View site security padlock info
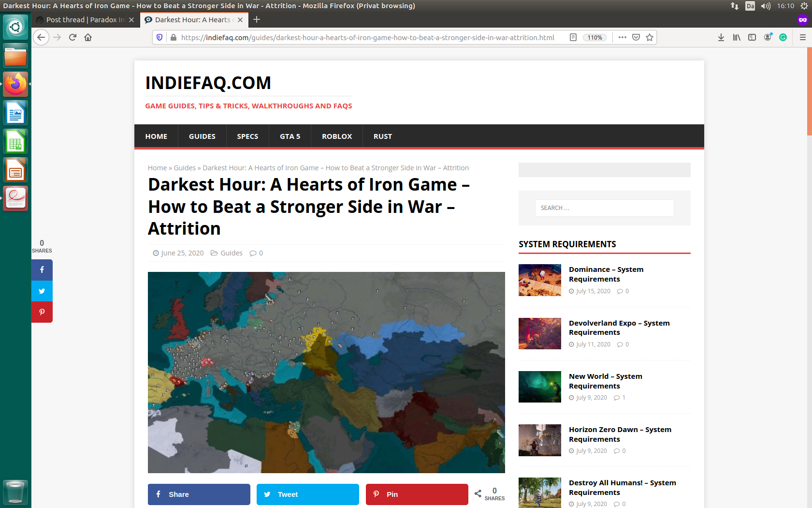The width and height of the screenshot is (812, 508). [x=173, y=37]
